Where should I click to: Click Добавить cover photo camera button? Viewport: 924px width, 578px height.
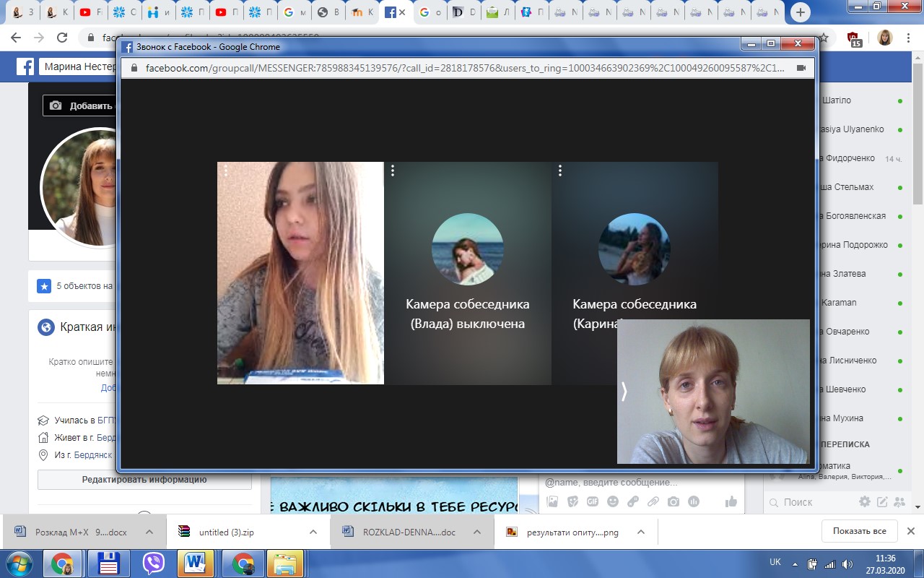point(79,105)
